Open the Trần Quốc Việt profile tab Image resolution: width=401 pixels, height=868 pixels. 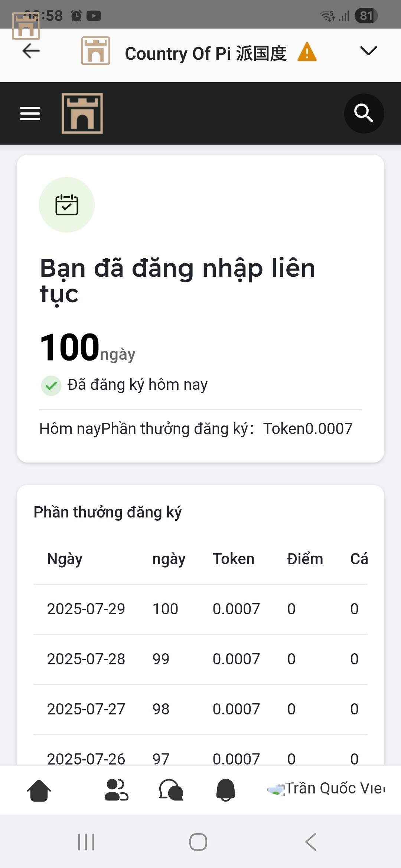pyautogui.click(x=327, y=789)
